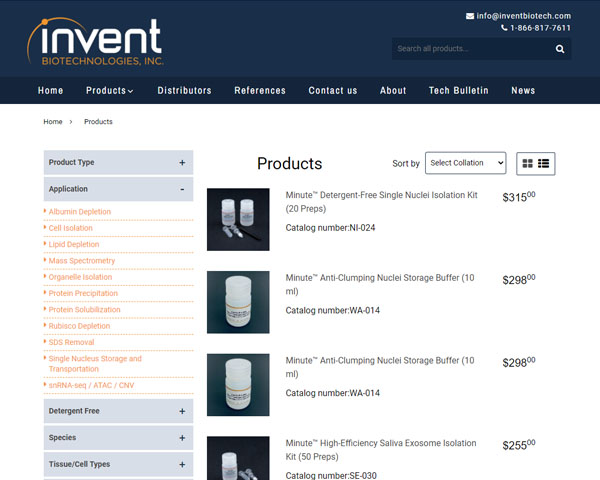
Task: Expand the Detergent Free filter
Action: pyautogui.click(x=118, y=411)
